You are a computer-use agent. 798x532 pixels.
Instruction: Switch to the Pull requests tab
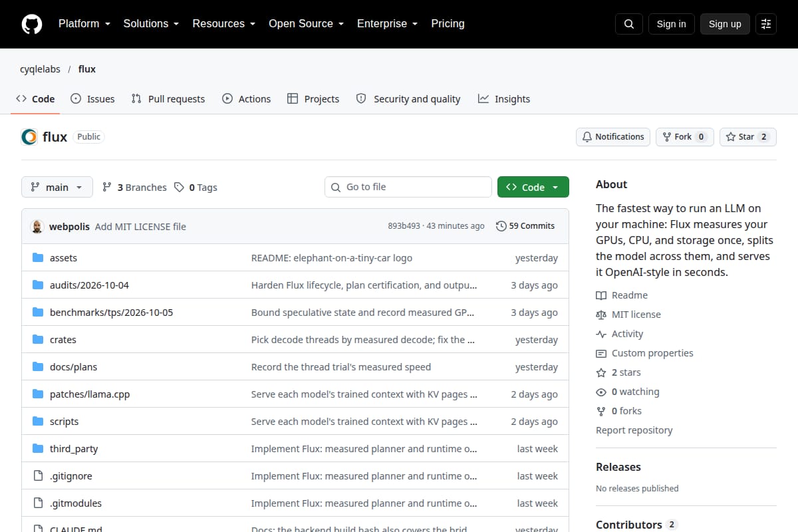pyautogui.click(x=168, y=99)
